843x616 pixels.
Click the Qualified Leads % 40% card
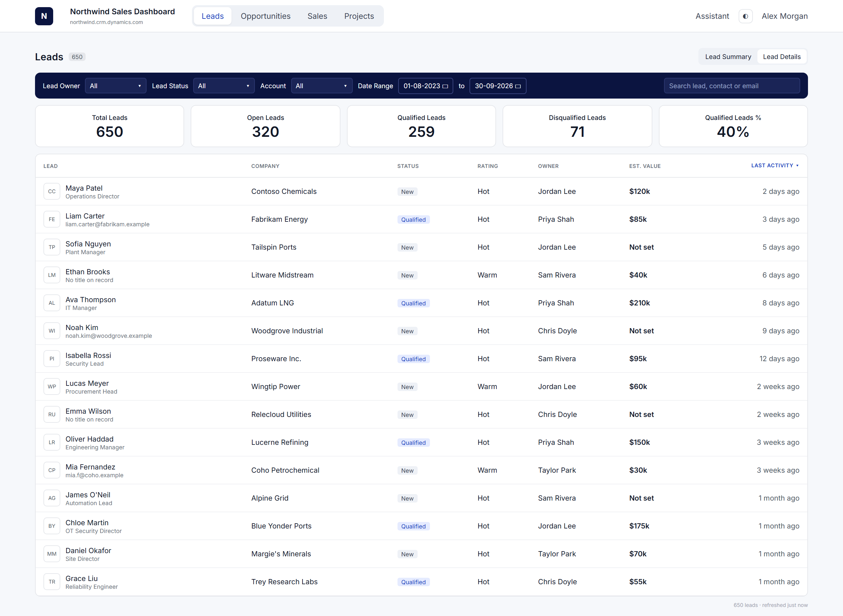(x=733, y=126)
